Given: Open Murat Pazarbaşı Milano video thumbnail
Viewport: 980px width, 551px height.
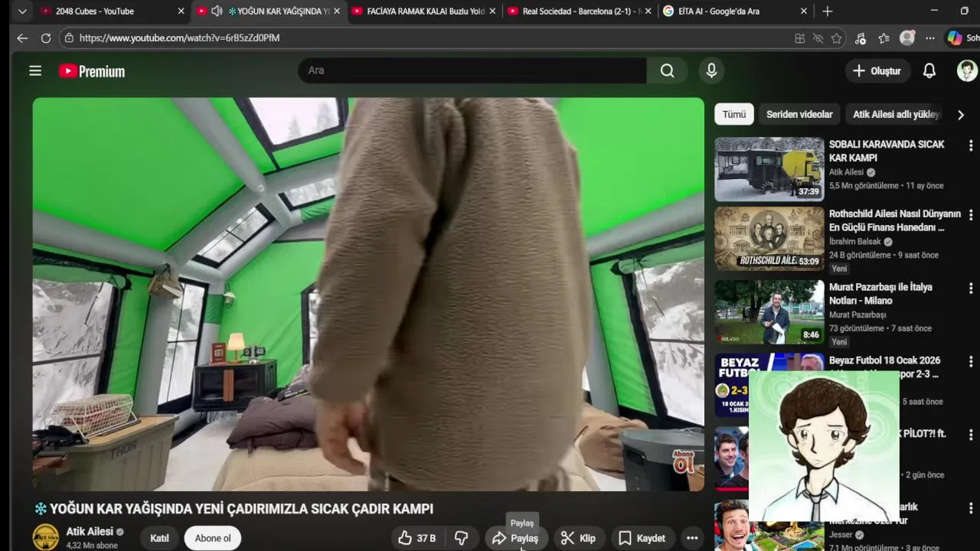Looking at the screenshot, I should [x=769, y=311].
